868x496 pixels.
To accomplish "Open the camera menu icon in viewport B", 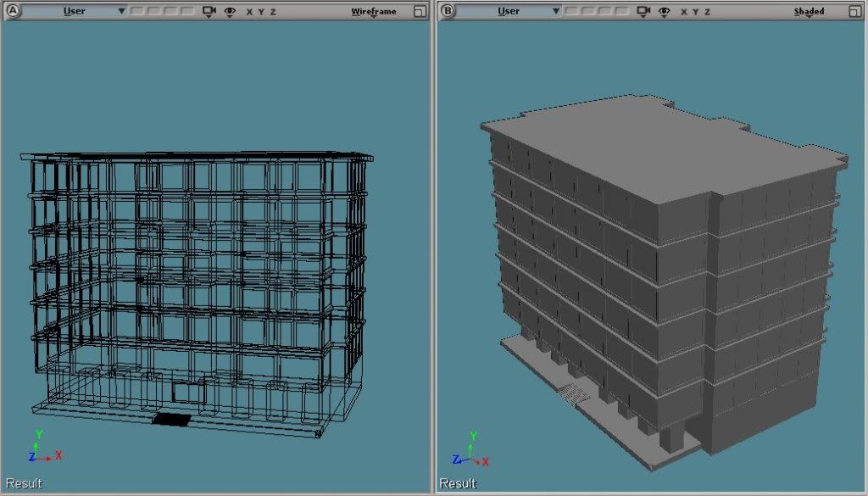I will 643,12.
